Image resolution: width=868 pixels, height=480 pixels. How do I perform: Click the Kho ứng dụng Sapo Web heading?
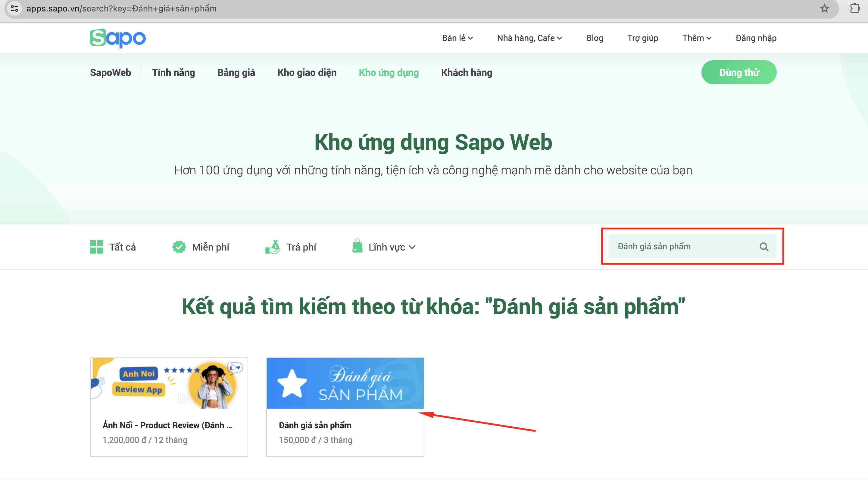[433, 142]
